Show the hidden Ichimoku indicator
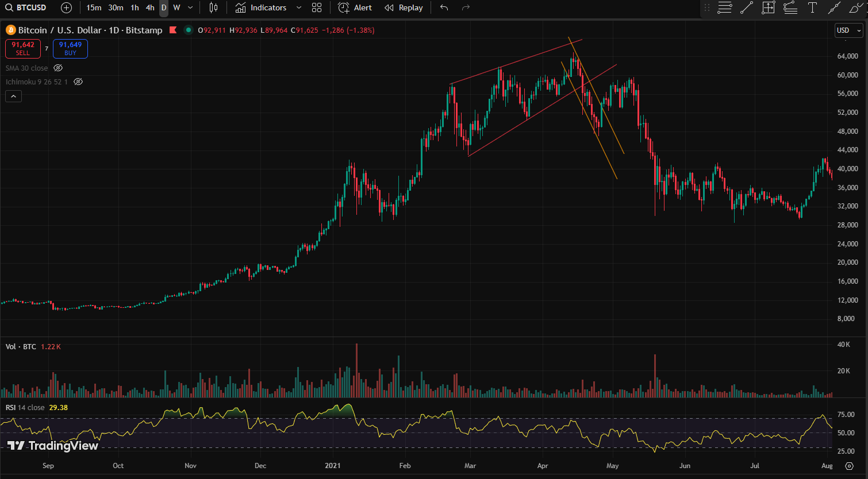The width and height of the screenshot is (868, 479). pyautogui.click(x=79, y=82)
